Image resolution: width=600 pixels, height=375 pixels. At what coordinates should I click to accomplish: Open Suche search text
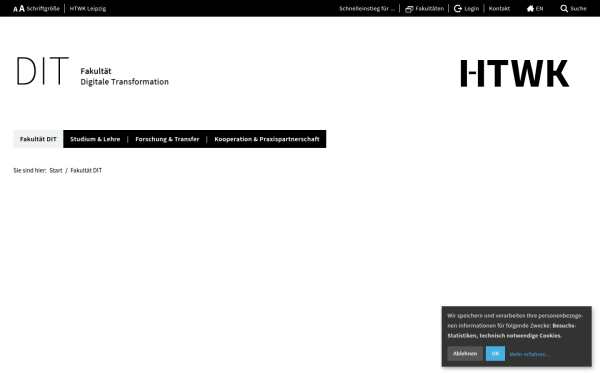pos(578,8)
